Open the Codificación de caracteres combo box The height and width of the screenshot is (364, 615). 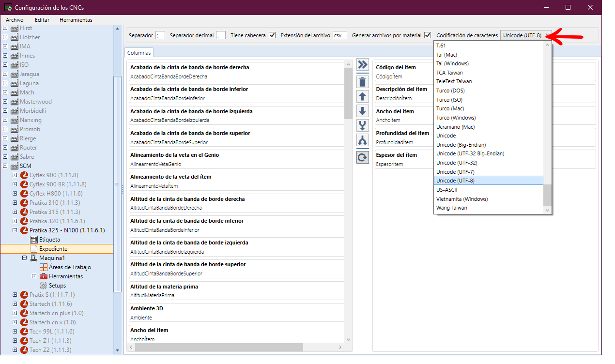pos(526,35)
